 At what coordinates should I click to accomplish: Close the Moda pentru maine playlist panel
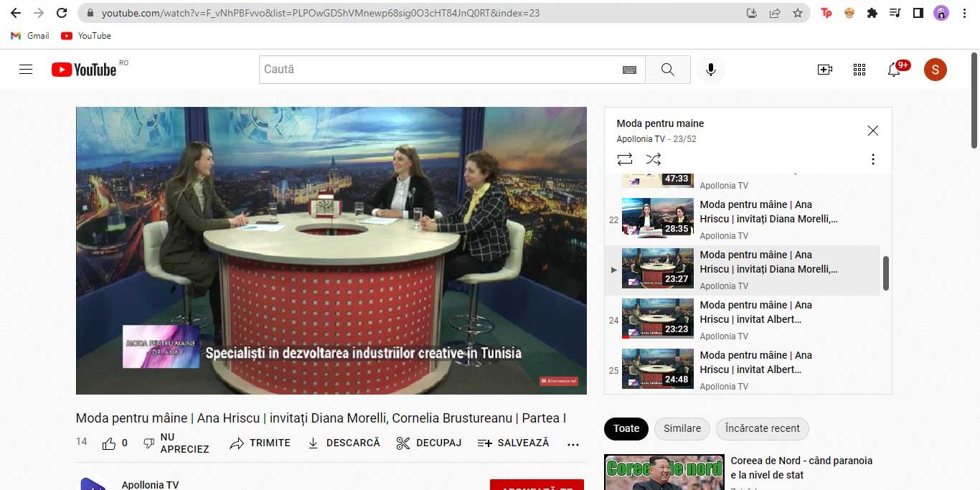pos(873,131)
